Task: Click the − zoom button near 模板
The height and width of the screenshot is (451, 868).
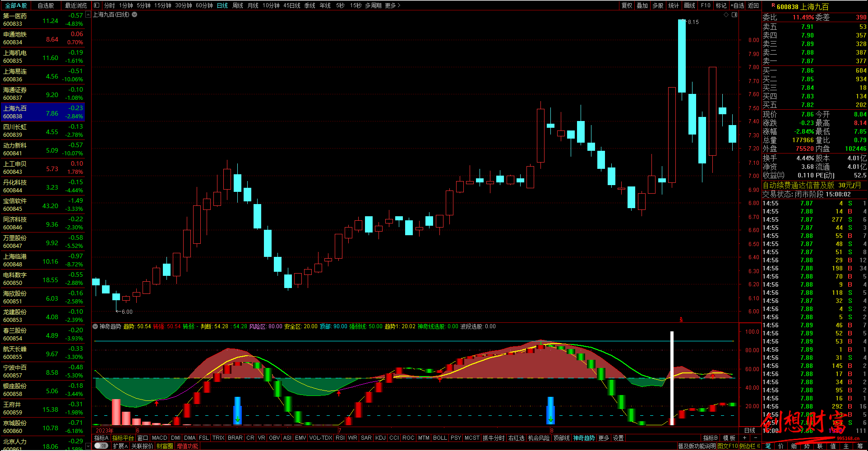Action: point(755,438)
